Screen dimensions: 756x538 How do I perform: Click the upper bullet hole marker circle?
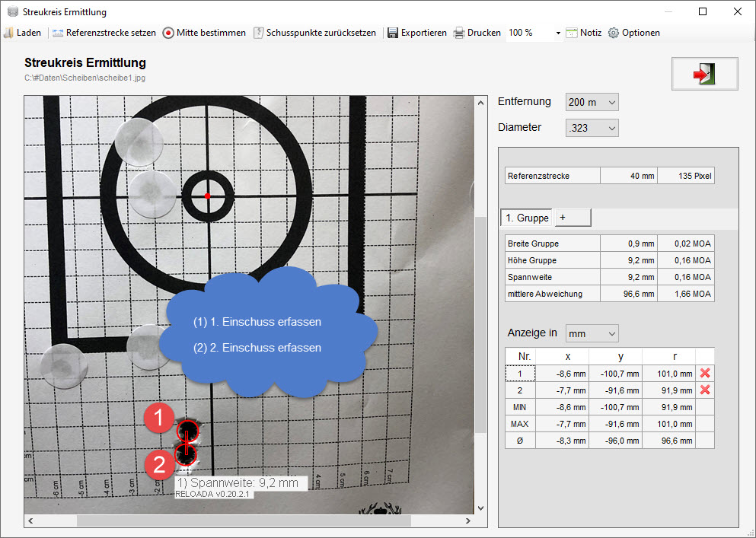(x=187, y=431)
